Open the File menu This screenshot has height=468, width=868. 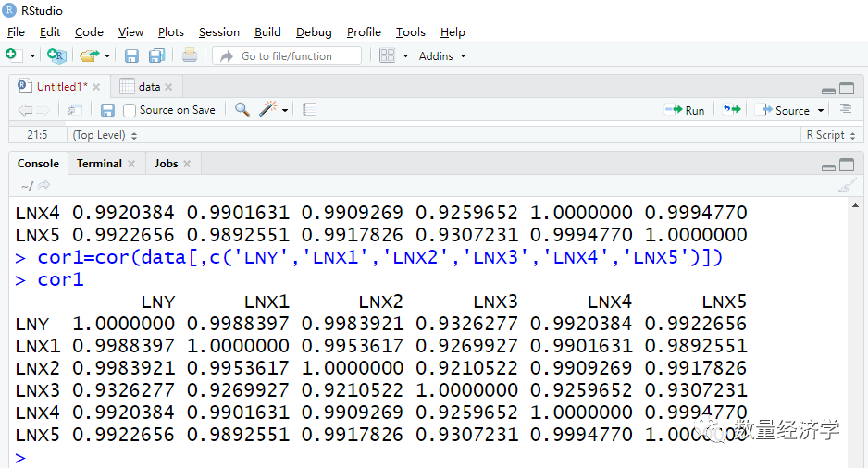pyautogui.click(x=16, y=32)
